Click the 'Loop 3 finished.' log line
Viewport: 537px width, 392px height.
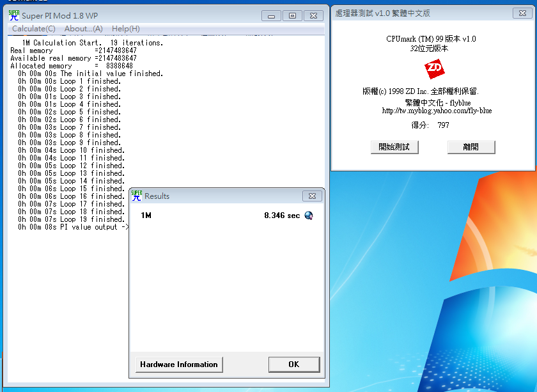70,97
